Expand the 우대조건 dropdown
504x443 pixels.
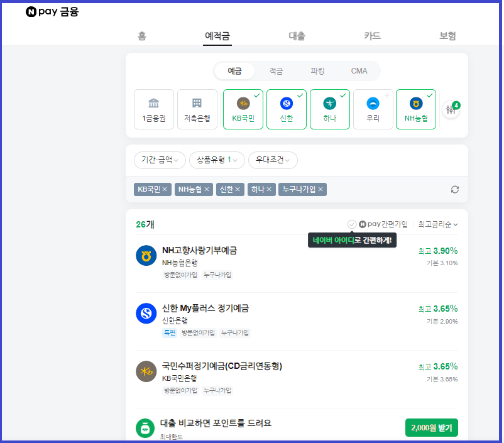(273, 160)
